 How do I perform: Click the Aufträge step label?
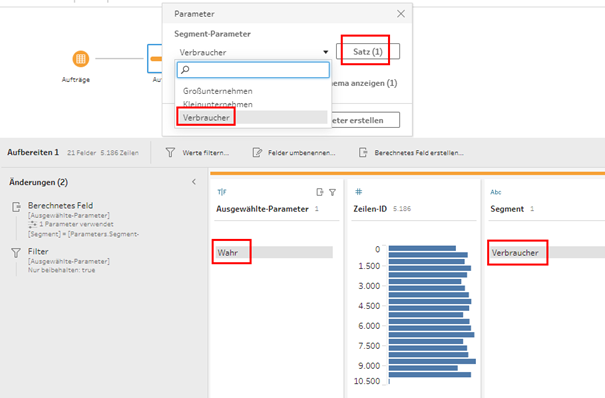click(76, 80)
